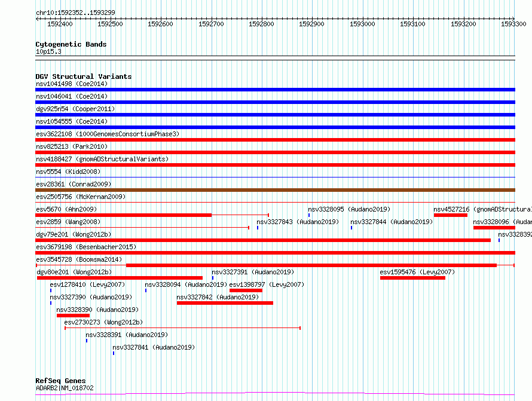Click the nsv3327391 (Audano2019) label
This screenshot has width=532, height=401.
pyautogui.click(x=253, y=272)
